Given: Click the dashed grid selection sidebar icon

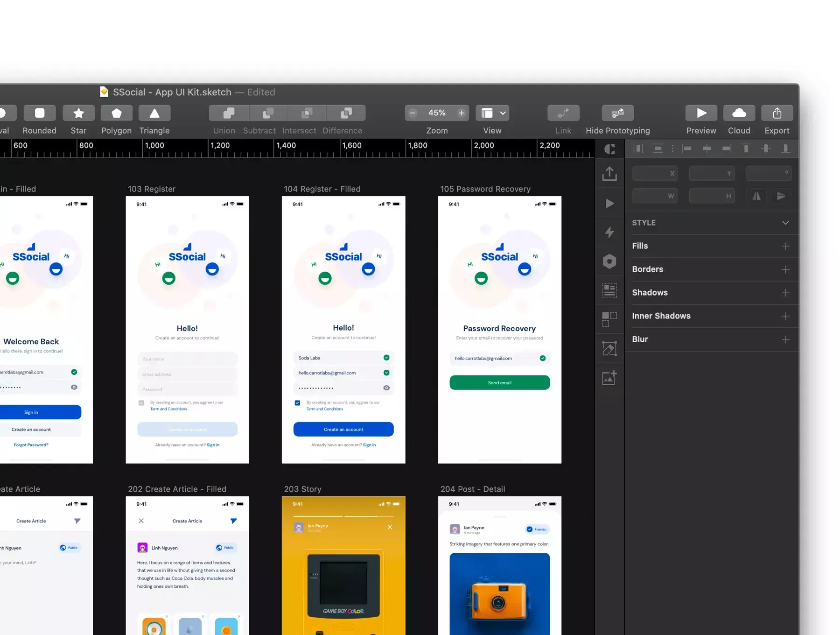Looking at the screenshot, I should (x=609, y=319).
